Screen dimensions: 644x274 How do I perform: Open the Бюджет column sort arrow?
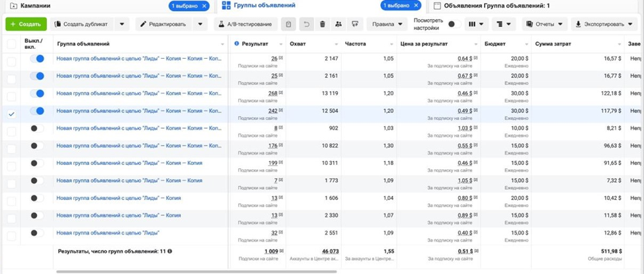coord(526,44)
